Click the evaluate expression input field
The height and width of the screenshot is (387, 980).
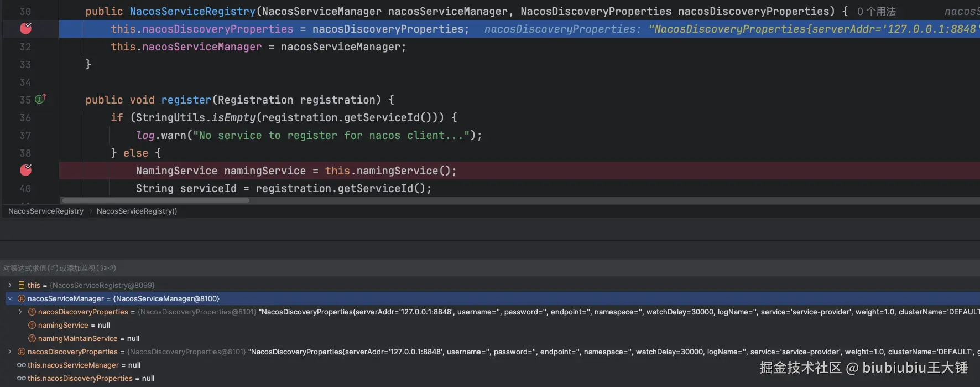(x=490, y=268)
